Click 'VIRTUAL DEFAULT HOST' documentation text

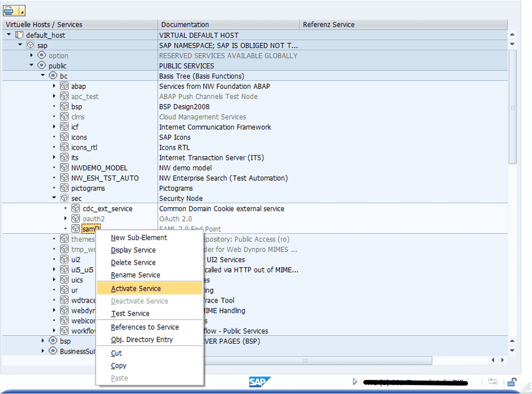[x=199, y=35]
